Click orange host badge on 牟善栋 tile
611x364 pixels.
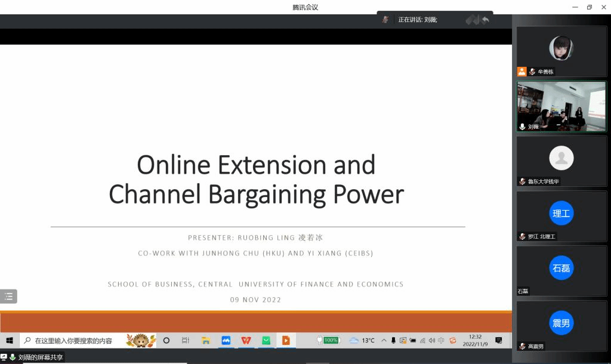[x=522, y=72]
